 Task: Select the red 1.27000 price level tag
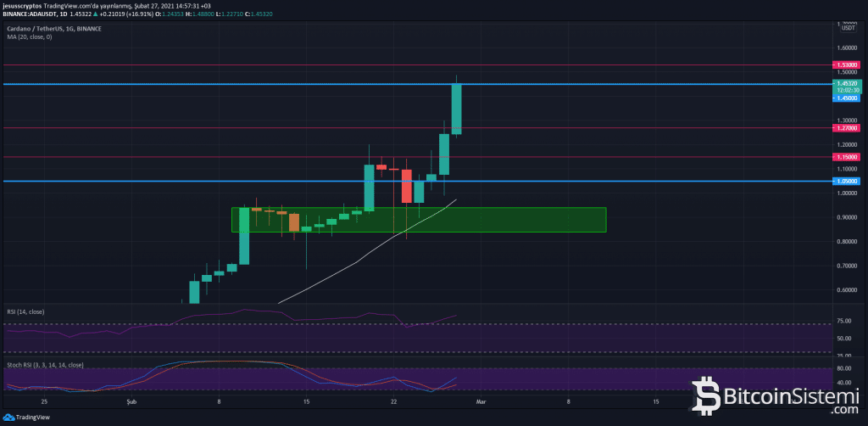click(x=847, y=128)
